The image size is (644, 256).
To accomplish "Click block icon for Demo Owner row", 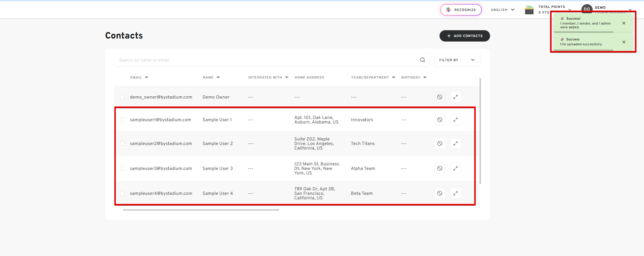I will coord(440,97).
